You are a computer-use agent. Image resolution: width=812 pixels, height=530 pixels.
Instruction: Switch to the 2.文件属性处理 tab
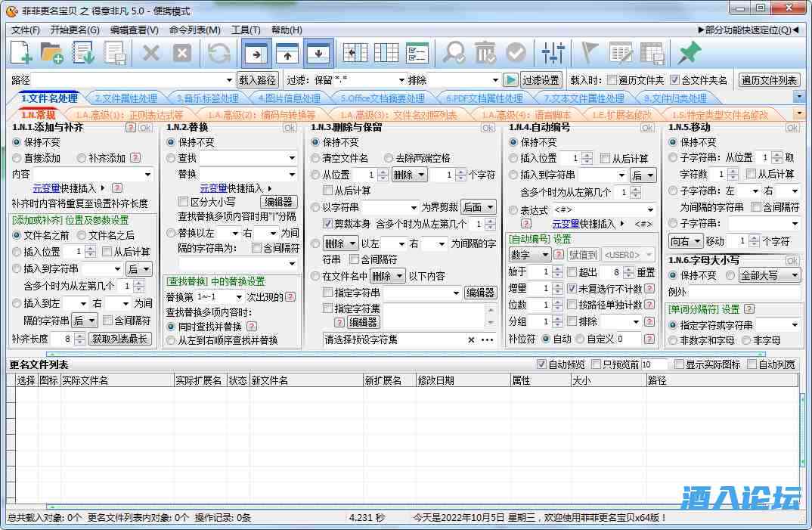pyautogui.click(x=126, y=98)
